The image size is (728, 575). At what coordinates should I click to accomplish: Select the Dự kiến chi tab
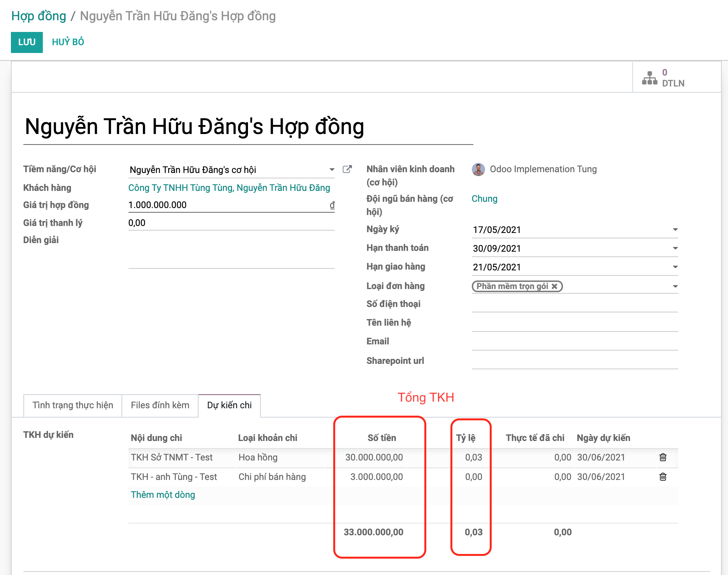tap(229, 405)
